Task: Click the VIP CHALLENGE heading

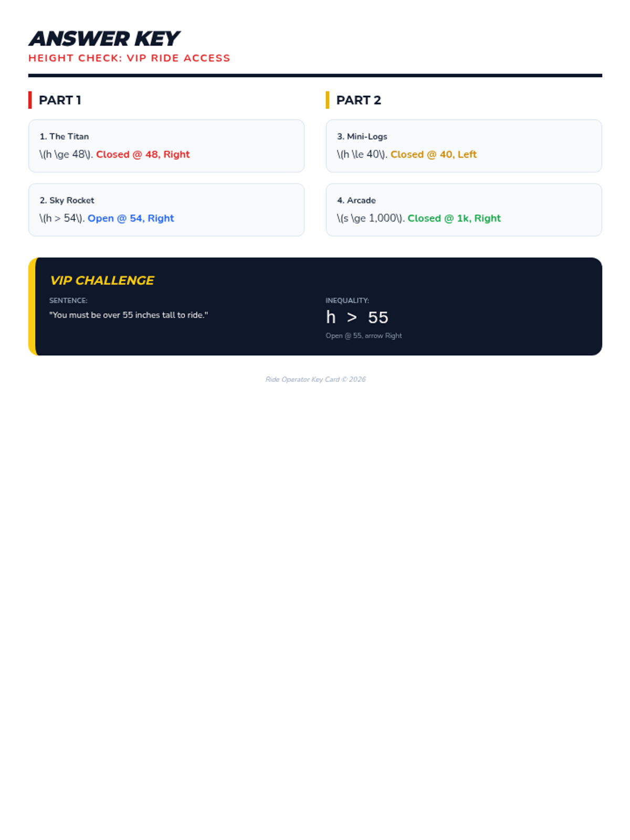Action: [x=102, y=280]
